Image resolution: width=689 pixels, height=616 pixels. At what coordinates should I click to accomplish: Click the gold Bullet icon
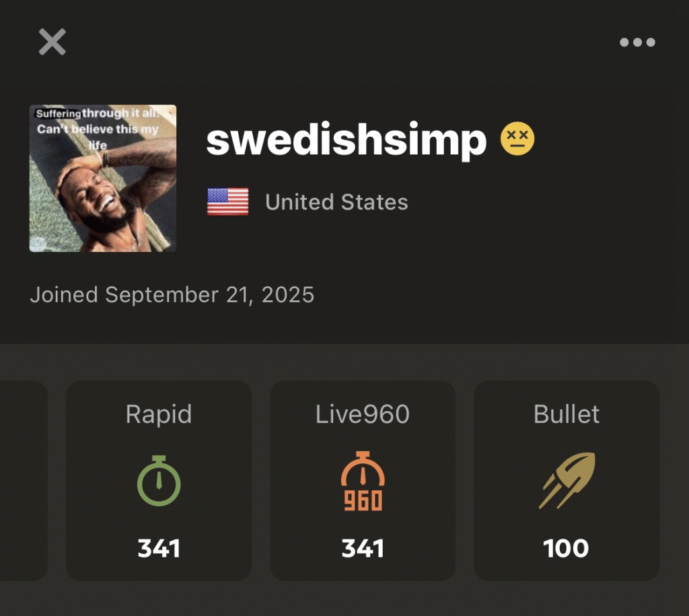567,481
